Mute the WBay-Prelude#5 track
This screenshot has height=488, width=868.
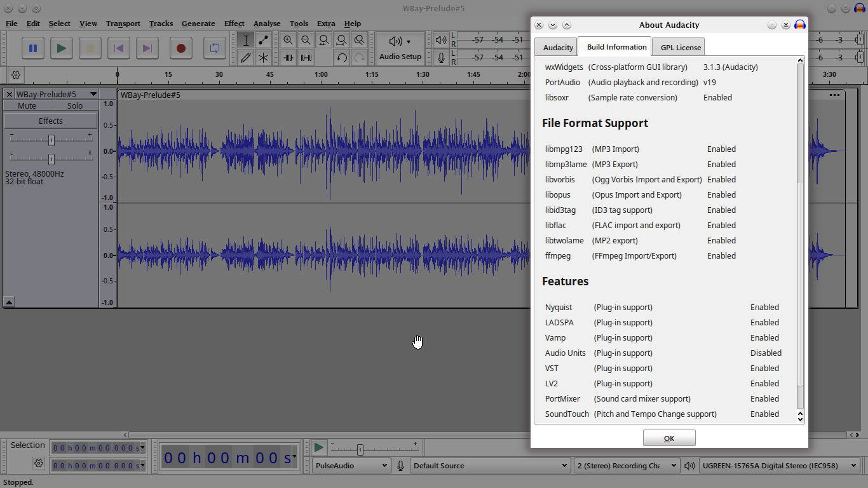tap(27, 106)
